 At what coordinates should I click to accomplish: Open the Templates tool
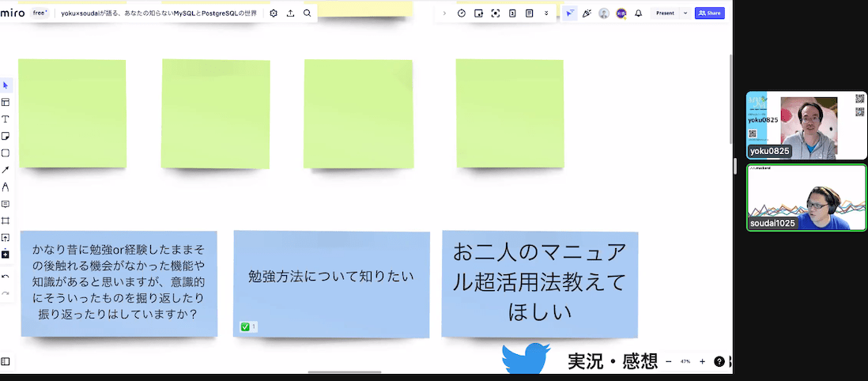point(6,102)
